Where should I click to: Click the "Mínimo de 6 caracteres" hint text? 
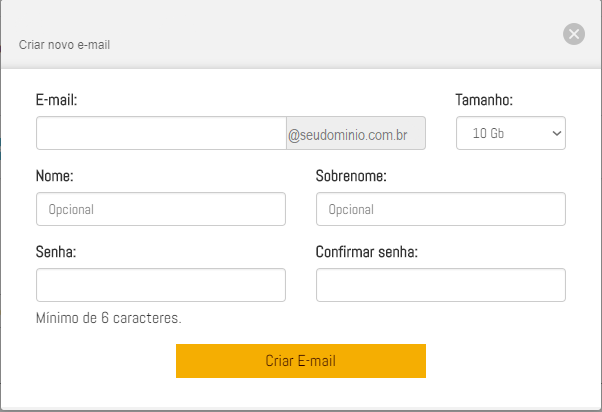pyautogui.click(x=108, y=318)
